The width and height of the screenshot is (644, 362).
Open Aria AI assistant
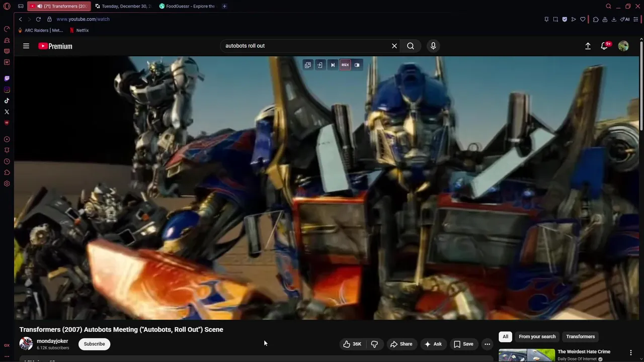[625, 19]
